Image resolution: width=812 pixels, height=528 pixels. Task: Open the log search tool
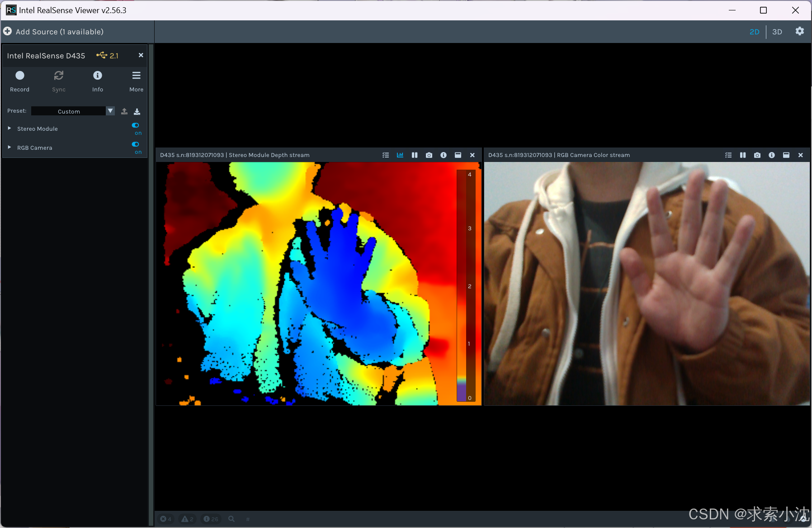tap(231, 519)
